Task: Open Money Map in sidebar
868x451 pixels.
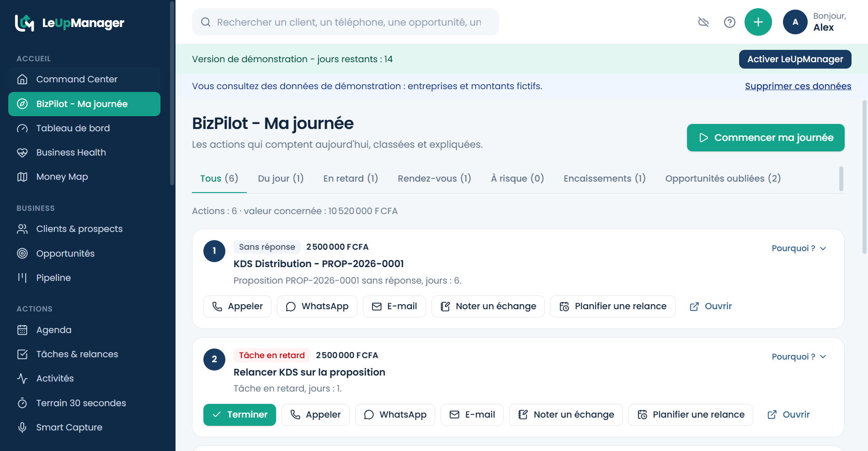Action: coord(84,177)
